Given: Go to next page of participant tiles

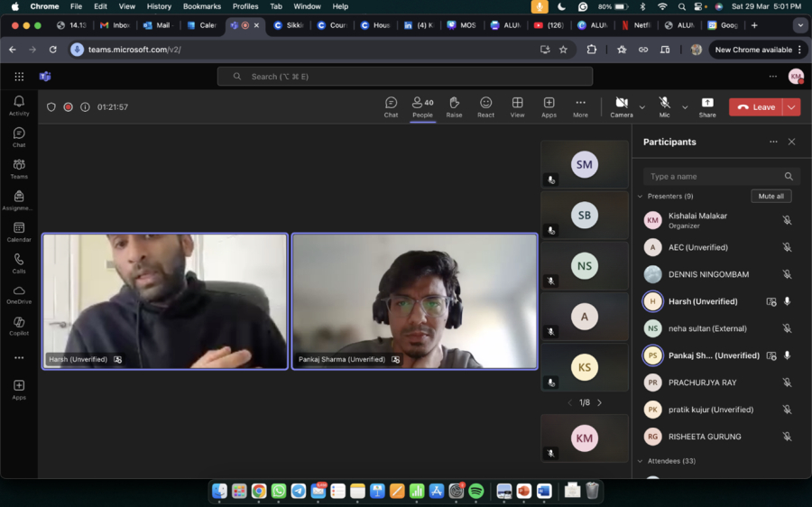Looking at the screenshot, I should (600, 402).
